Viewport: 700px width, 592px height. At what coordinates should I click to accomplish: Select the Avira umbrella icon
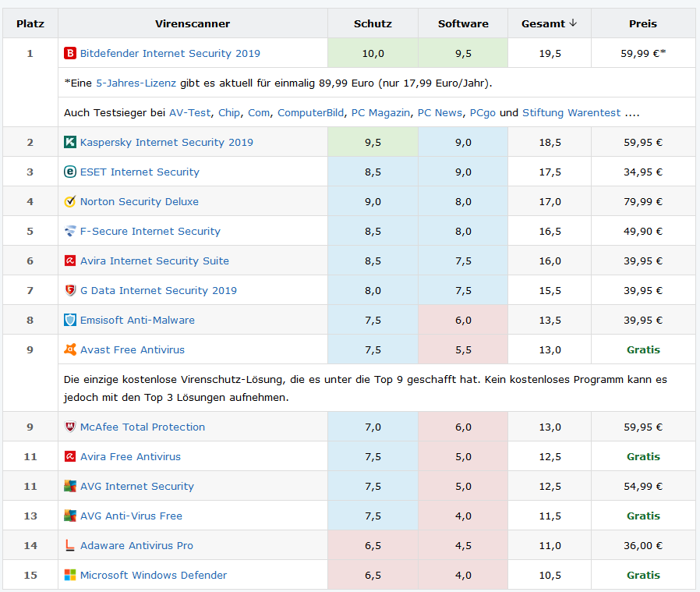(69, 261)
